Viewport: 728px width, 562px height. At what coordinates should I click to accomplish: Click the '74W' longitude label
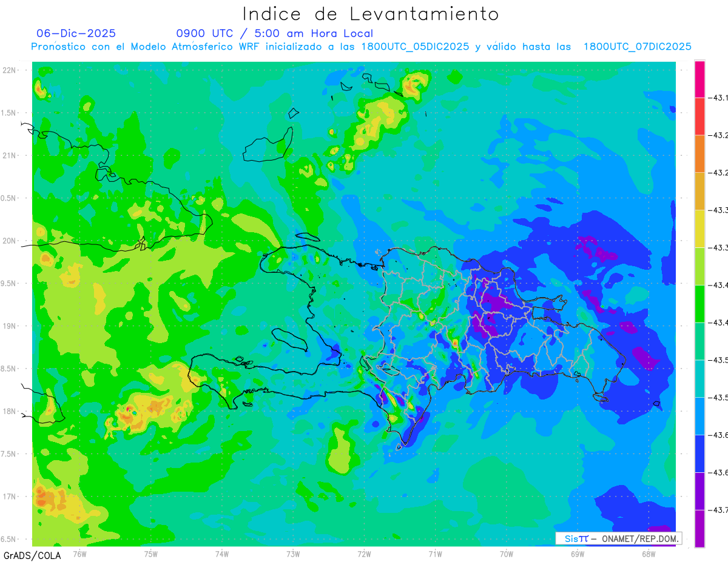[x=222, y=554]
